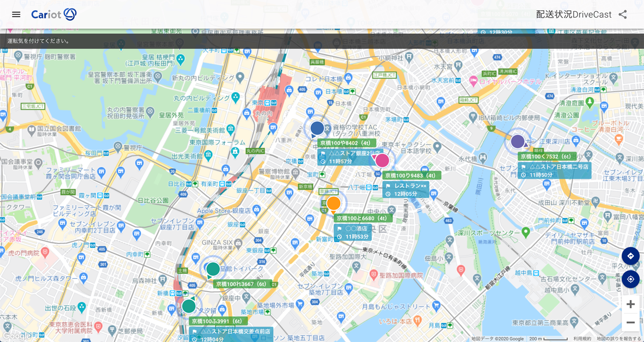Open 利用規約 terms of use link
The image size is (644, 342).
(582, 339)
